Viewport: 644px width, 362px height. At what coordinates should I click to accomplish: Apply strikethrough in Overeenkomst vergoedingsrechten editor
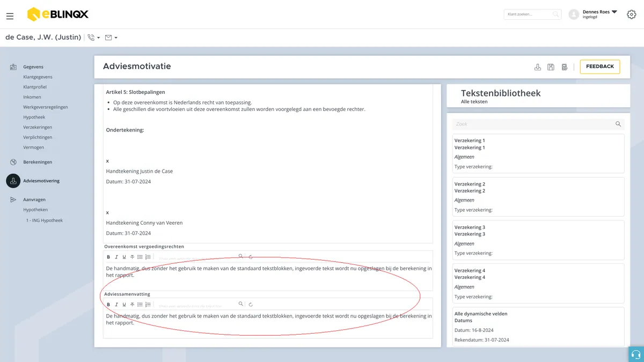click(x=132, y=257)
